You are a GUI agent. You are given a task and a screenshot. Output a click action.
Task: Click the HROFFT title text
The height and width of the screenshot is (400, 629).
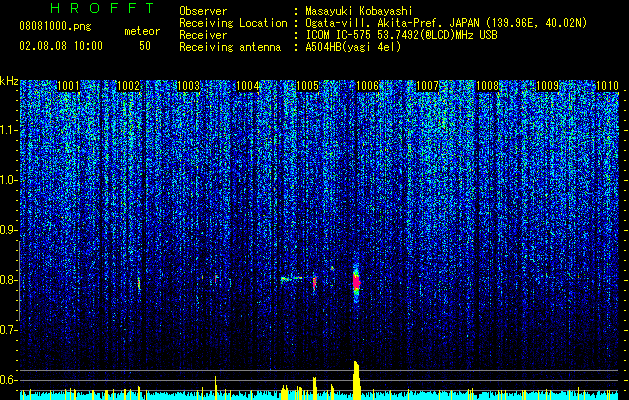(x=102, y=8)
